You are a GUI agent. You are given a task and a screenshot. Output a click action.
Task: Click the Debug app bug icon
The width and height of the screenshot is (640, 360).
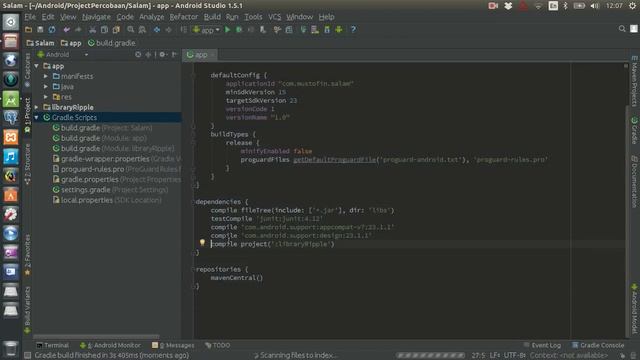pyautogui.click(x=239, y=30)
